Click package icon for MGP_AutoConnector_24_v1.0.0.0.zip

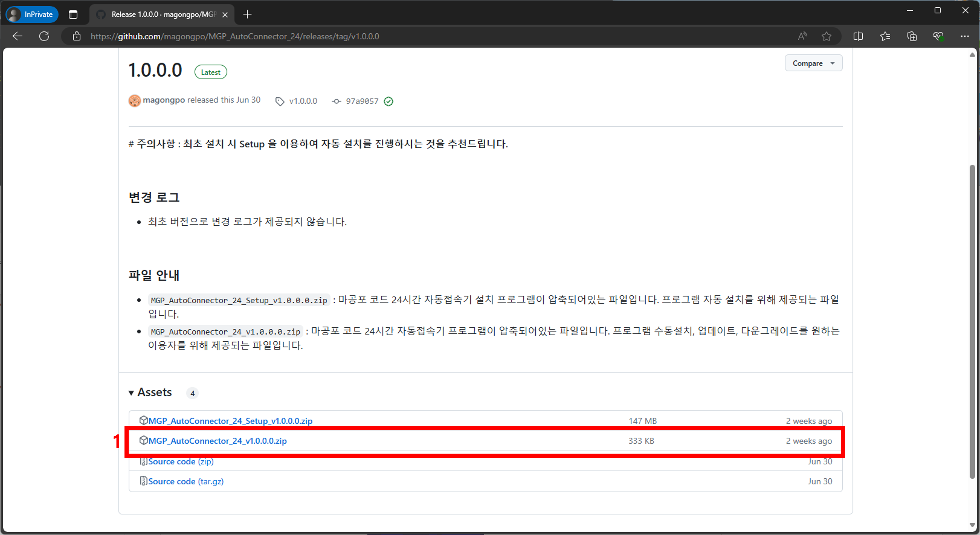pos(143,440)
